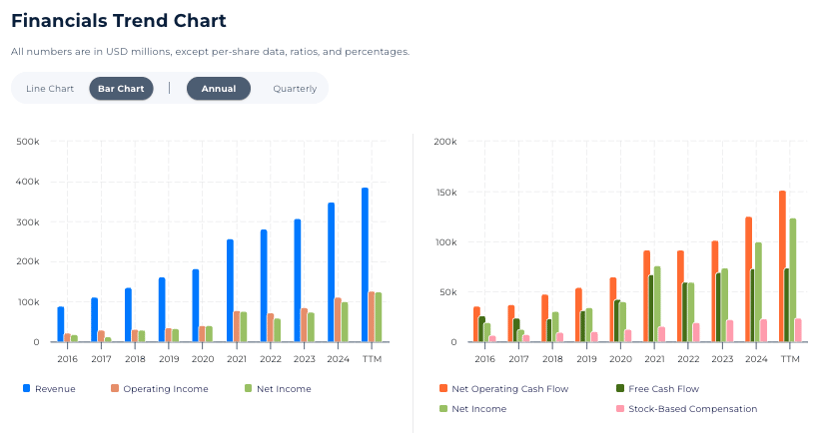Image resolution: width=825 pixels, height=436 pixels.
Task: Toggle the Net Operating Cash Flow legend icon
Action: [x=441, y=388]
